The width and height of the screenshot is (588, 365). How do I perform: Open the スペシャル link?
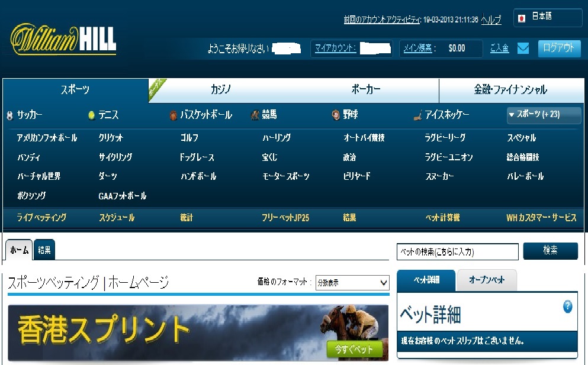521,138
